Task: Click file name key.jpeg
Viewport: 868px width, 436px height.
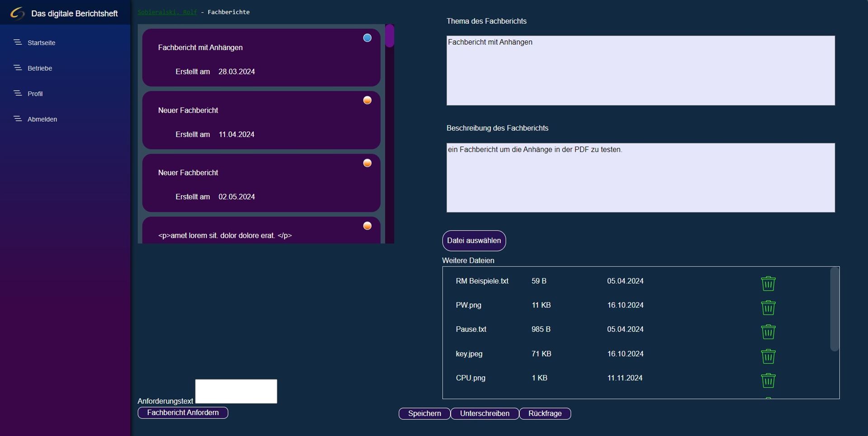Action: click(469, 354)
